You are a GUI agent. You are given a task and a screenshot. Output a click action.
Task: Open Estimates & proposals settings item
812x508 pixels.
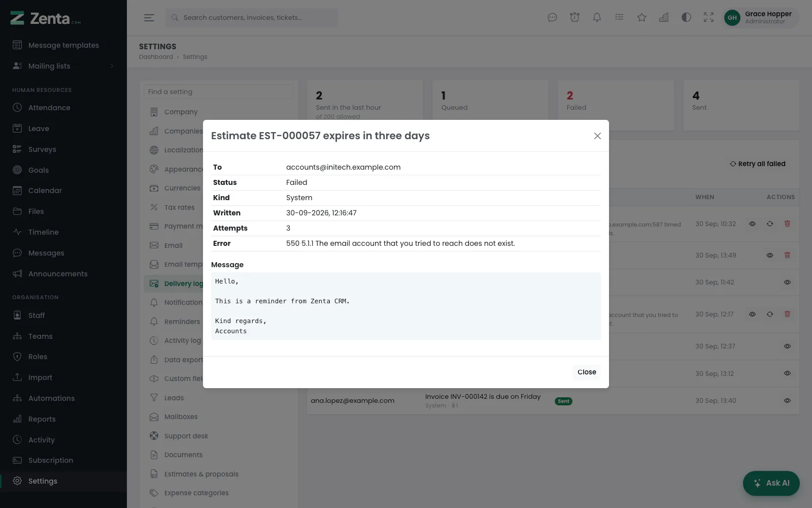point(219,474)
